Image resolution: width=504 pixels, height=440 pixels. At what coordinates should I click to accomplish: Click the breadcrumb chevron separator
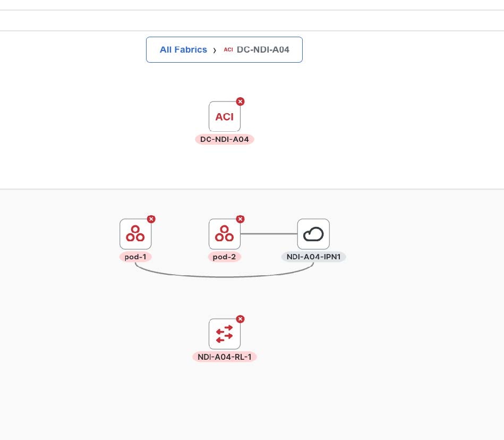[x=215, y=50]
